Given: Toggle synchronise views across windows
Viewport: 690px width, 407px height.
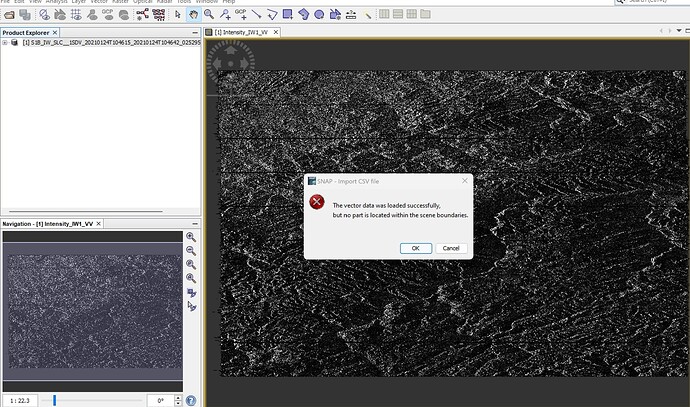Looking at the screenshot, I should click(x=191, y=293).
